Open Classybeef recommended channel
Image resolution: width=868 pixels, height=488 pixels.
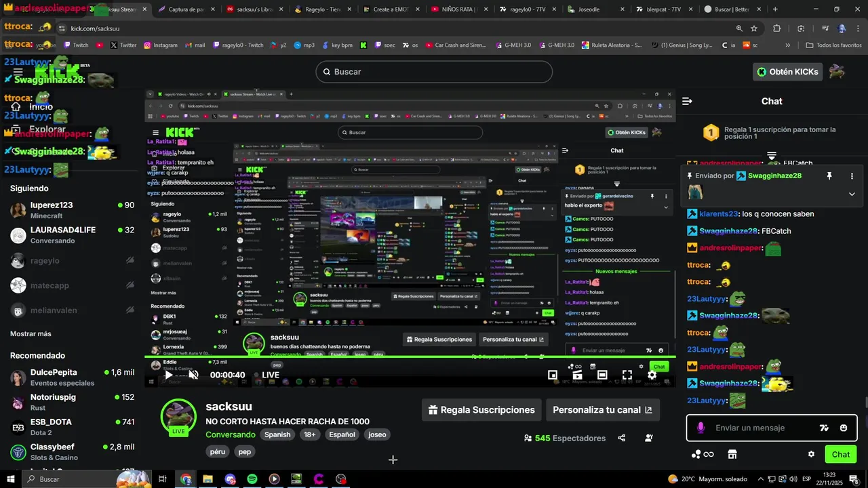[71, 452]
